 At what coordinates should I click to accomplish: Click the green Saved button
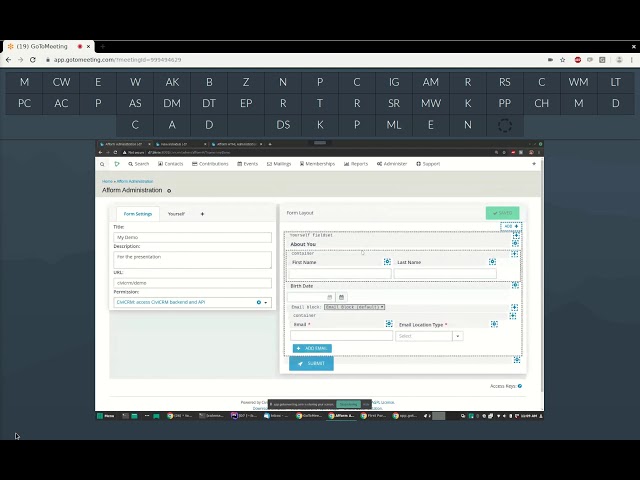[502, 213]
